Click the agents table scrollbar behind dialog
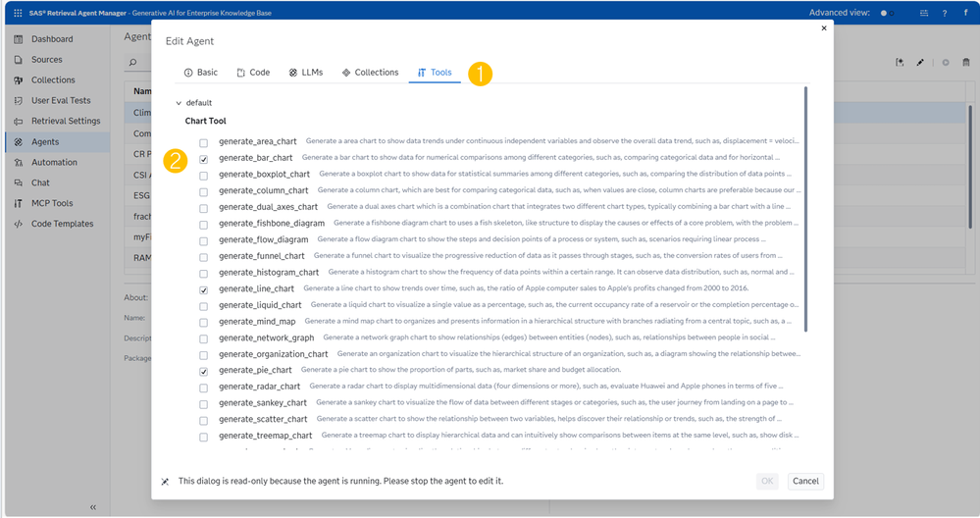The image size is (980, 518). coord(970,166)
